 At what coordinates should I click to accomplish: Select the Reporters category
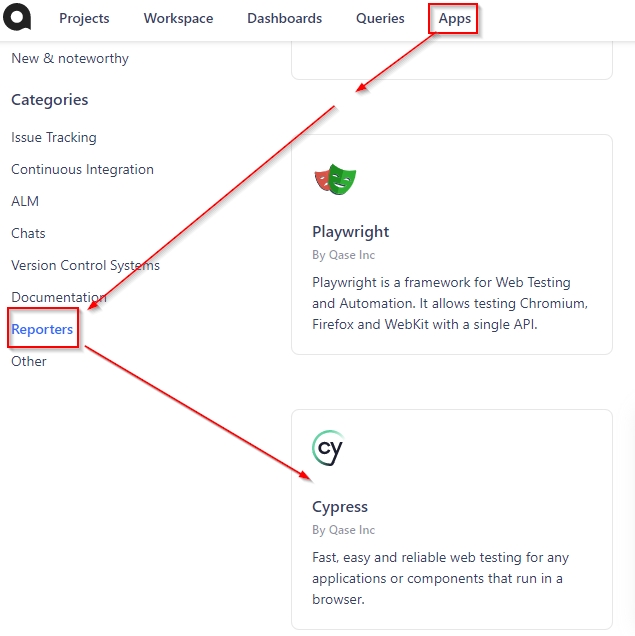[42, 329]
